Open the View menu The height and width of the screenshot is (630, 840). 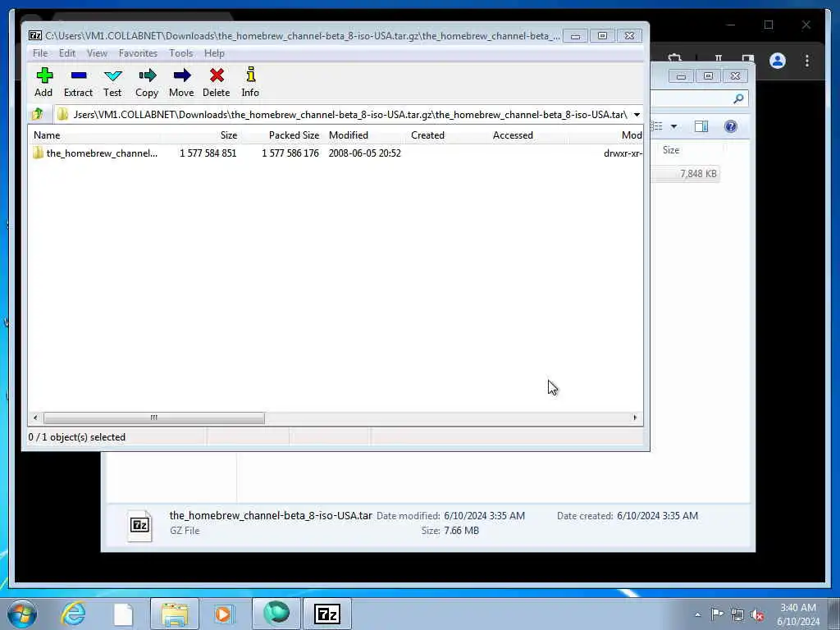pos(97,53)
